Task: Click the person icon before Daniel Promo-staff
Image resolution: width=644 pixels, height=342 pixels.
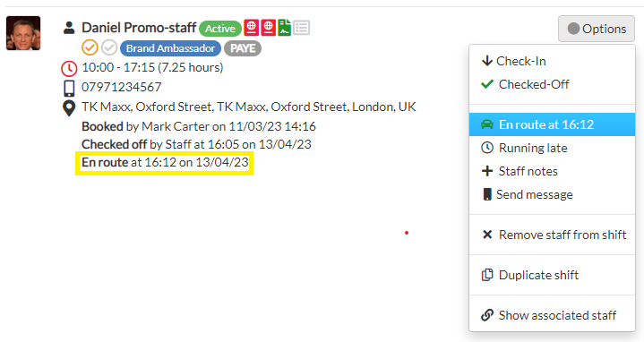Action: tap(69, 28)
